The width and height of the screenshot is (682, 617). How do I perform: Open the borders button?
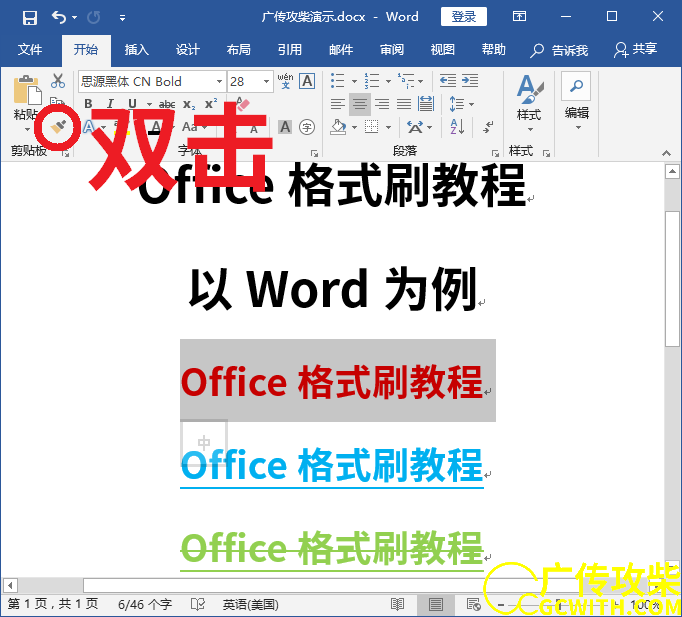click(x=371, y=127)
